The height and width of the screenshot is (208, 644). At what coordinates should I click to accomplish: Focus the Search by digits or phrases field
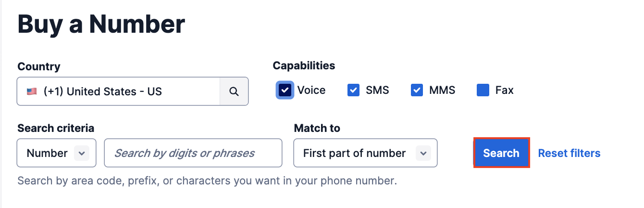(193, 153)
